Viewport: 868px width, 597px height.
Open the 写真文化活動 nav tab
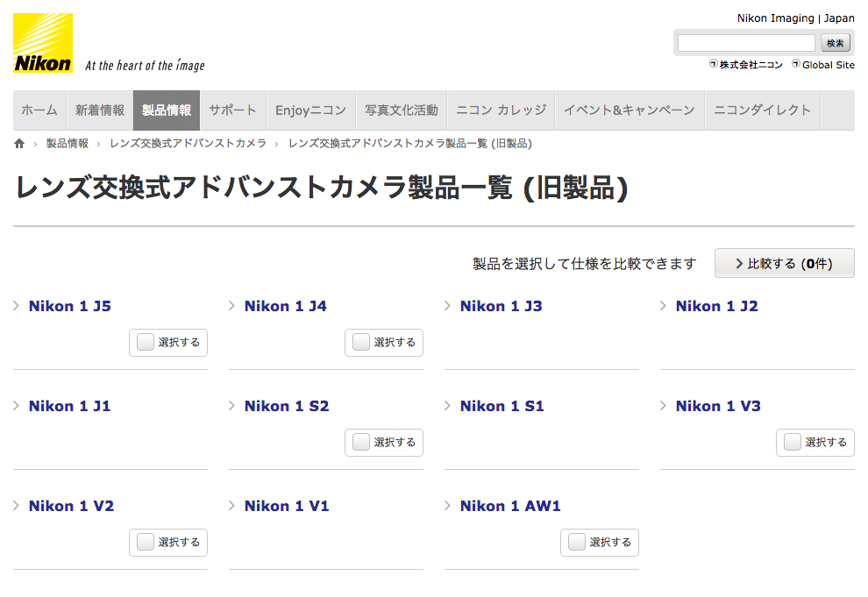[x=402, y=110]
